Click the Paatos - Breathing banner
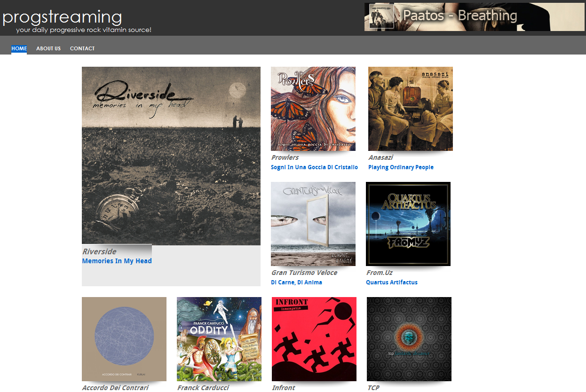586x392 pixels. pos(474,17)
